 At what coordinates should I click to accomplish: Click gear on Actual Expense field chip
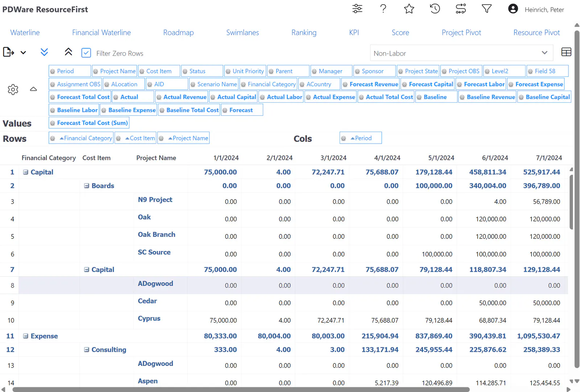click(308, 97)
